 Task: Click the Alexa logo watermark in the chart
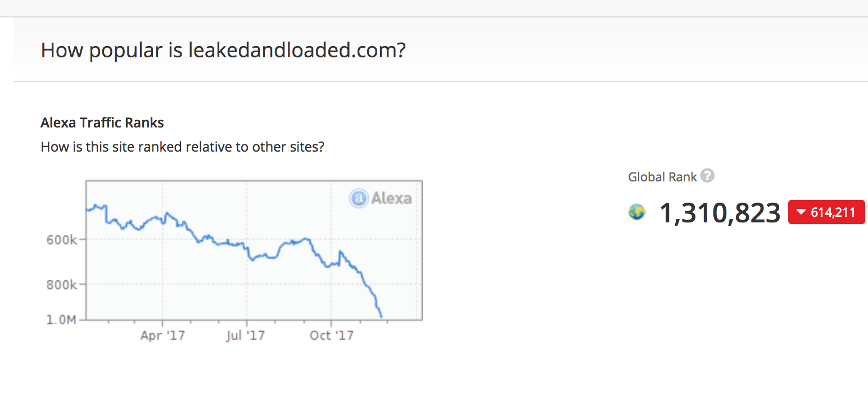pos(381,198)
